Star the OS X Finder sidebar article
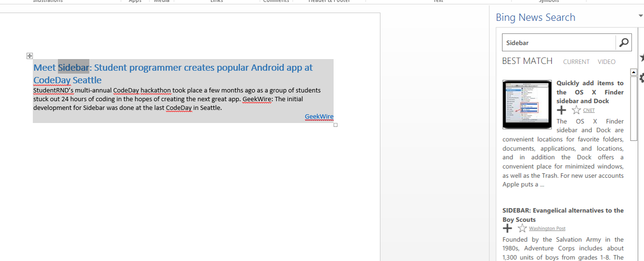Viewport: 644px width, 261px height. [576, 110]
